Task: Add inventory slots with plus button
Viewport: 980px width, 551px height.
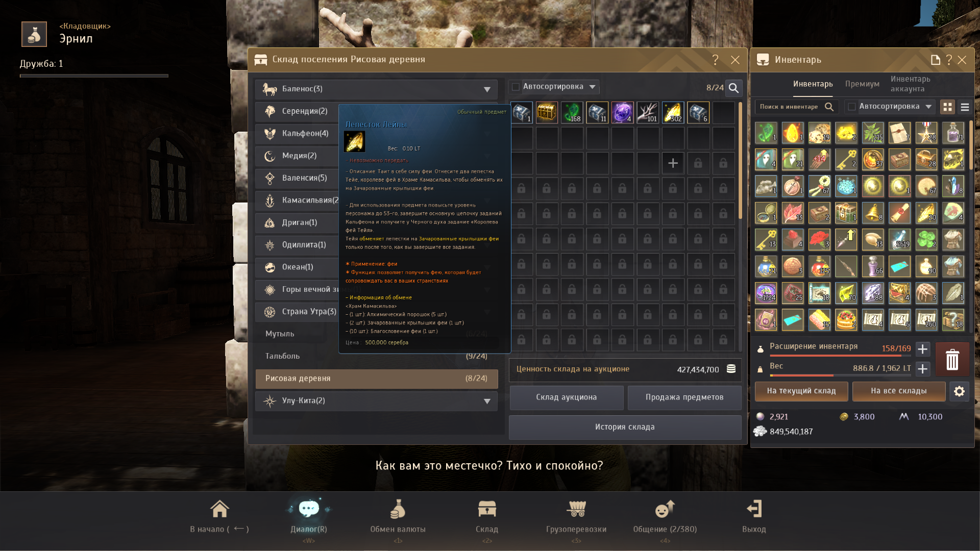Action: point(922,349)
